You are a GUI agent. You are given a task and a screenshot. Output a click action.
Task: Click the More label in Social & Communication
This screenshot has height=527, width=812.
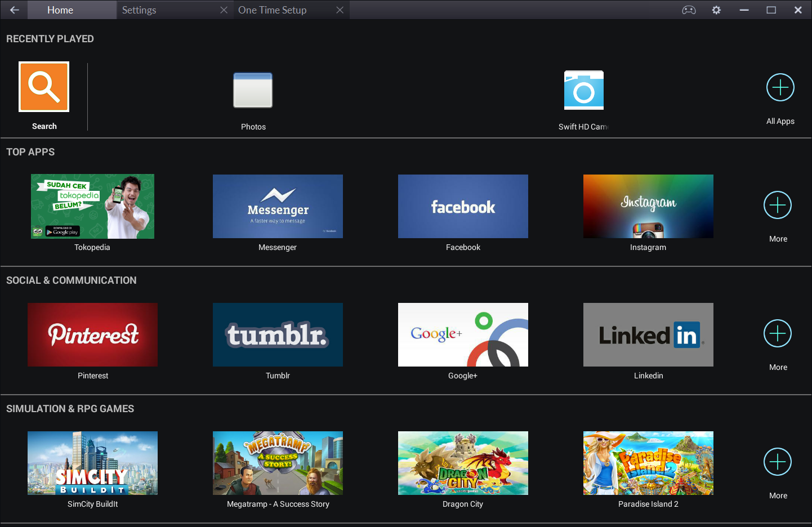tap(778, 367)
